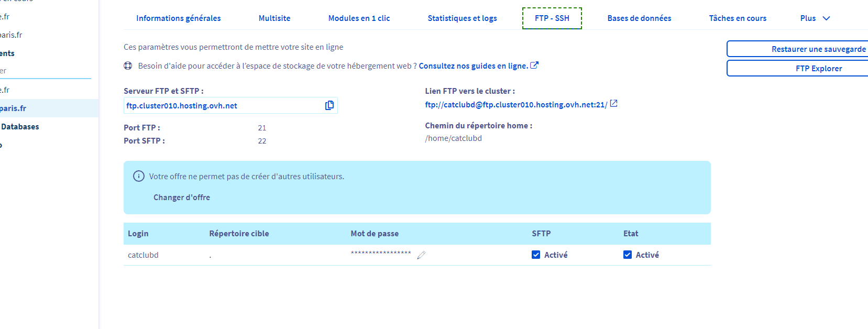Open Modules en 1 clic tab
Screen dimensions: 868x329
click(x=359, y=18)
